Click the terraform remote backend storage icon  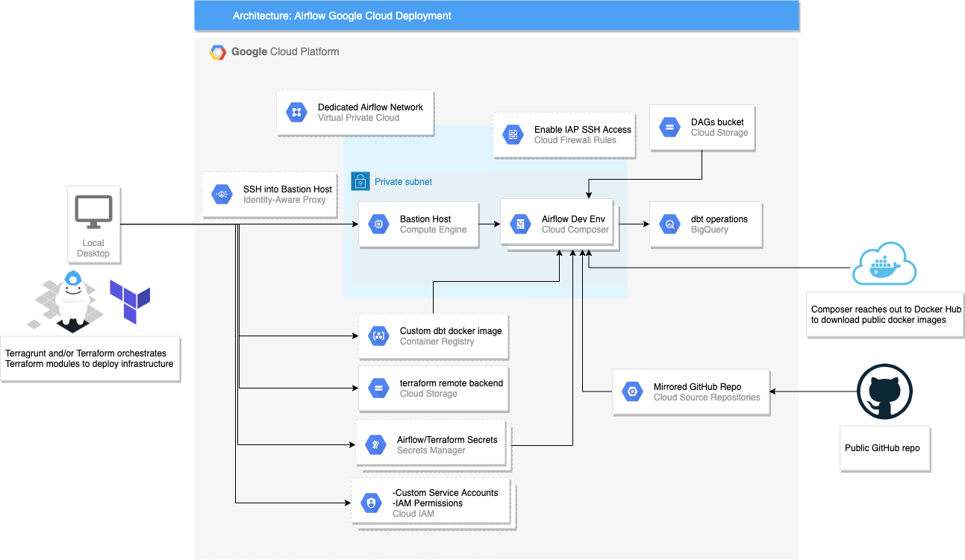coord(378,388)
